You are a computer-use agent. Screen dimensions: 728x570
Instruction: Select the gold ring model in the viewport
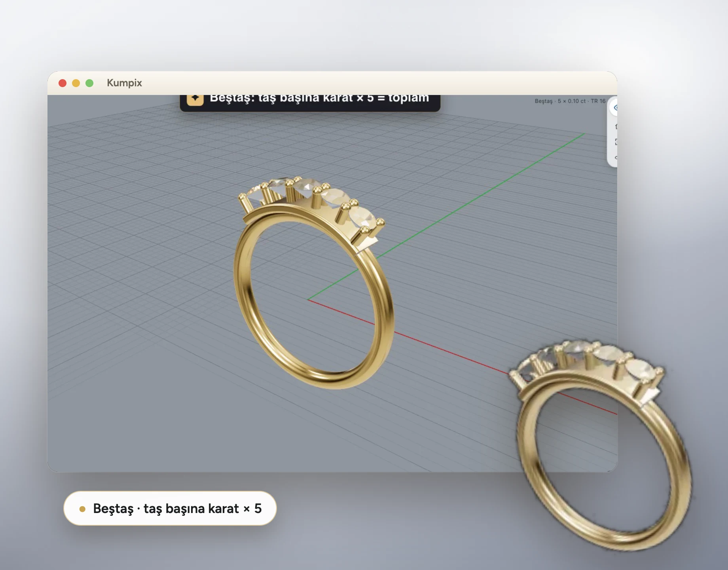pos(314,282)
